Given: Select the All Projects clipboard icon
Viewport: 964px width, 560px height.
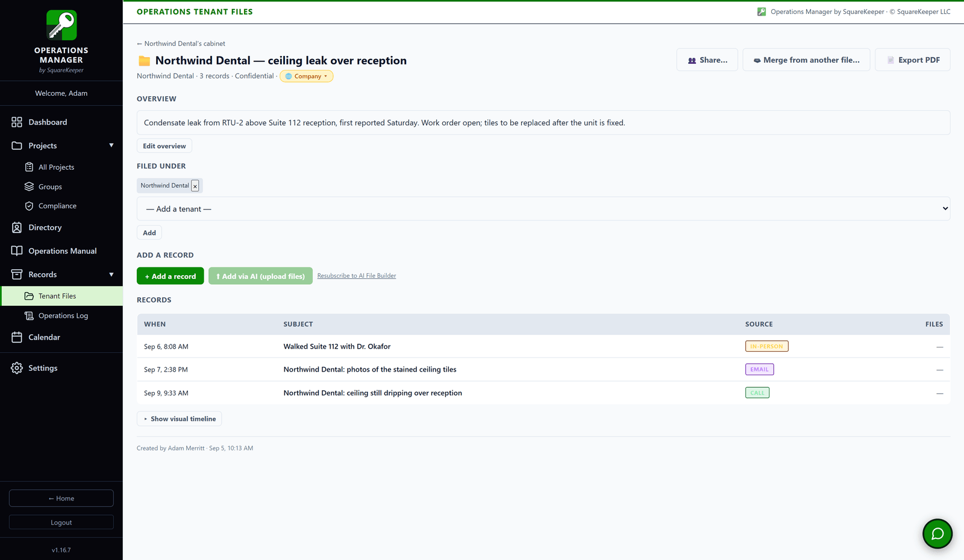Looking at the screenshot, I should coord(29,167).
